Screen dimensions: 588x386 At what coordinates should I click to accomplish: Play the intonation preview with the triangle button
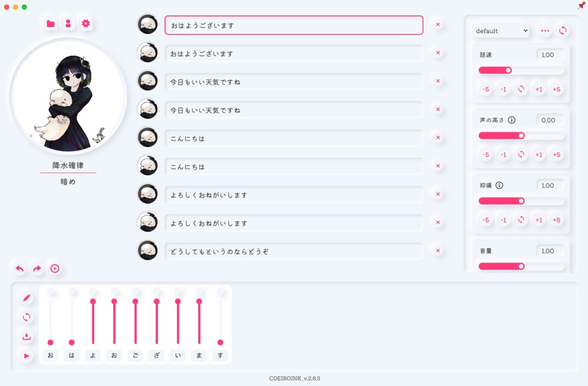click(26, 356)
